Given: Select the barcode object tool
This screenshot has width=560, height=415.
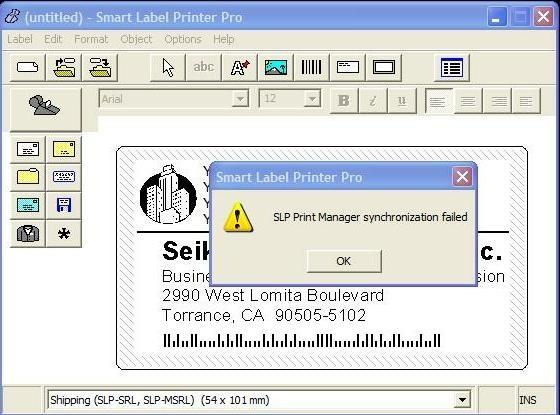Looking at the screenshot, I should pos(312,67).
